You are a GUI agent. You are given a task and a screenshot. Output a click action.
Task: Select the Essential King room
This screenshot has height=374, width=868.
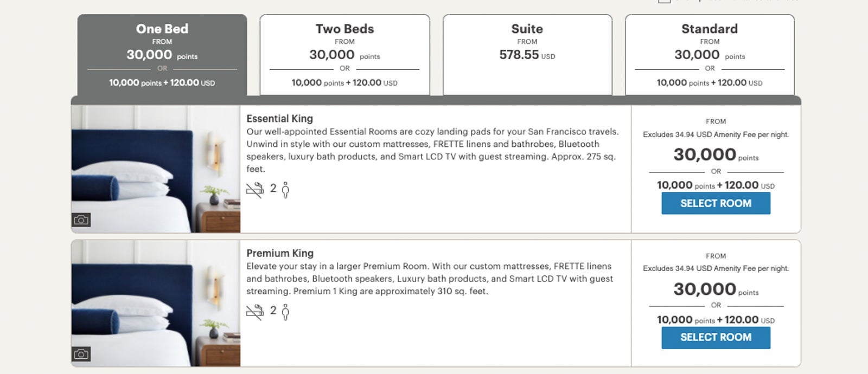click(716, 203)
